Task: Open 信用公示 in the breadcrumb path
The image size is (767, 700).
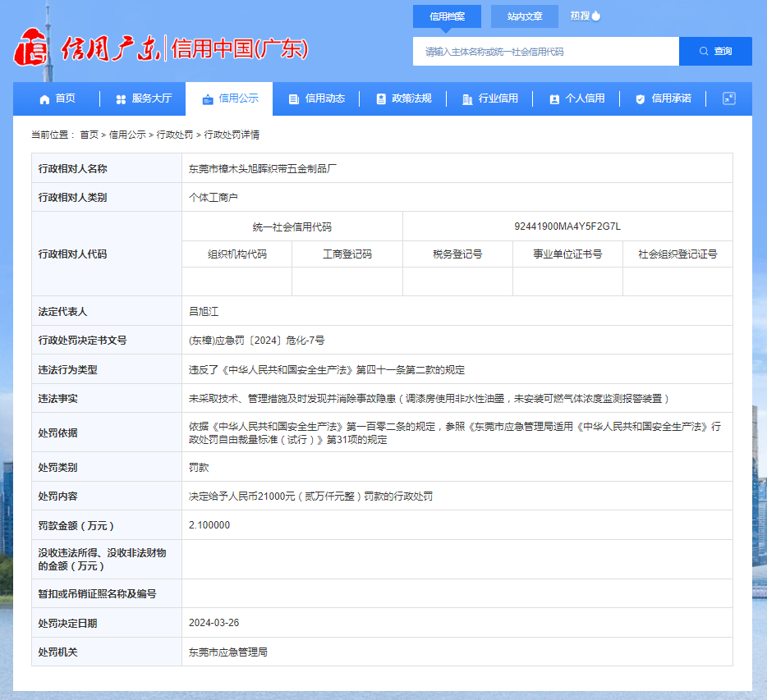Action: 127,135
